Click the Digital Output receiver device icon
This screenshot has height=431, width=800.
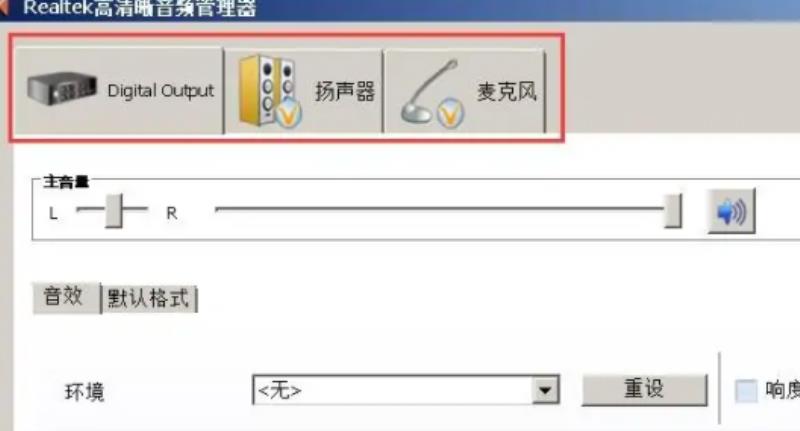(x=62, y=88)
